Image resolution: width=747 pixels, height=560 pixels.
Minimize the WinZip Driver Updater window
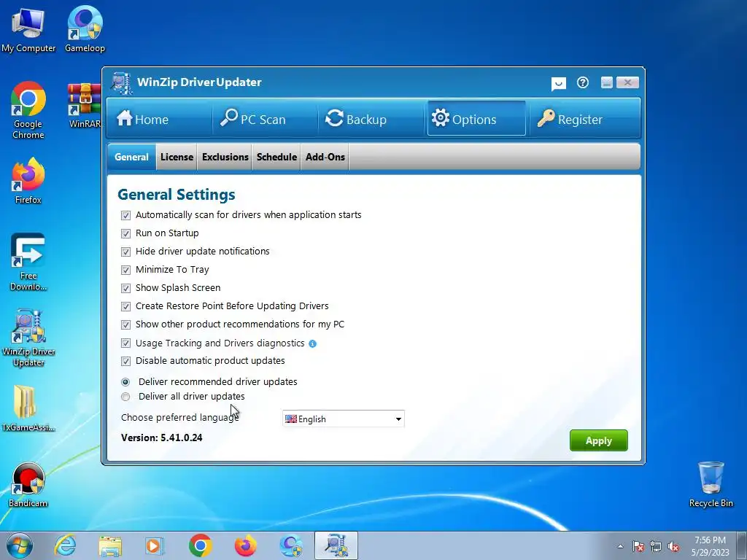tap(606, 82)
